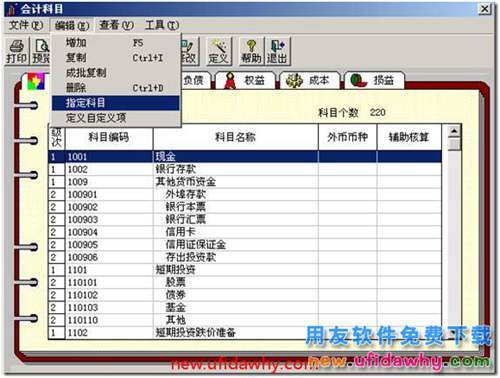The image size is (500, 378).
Task: Click the 科目名称 column header
Action: click(235, 137)
